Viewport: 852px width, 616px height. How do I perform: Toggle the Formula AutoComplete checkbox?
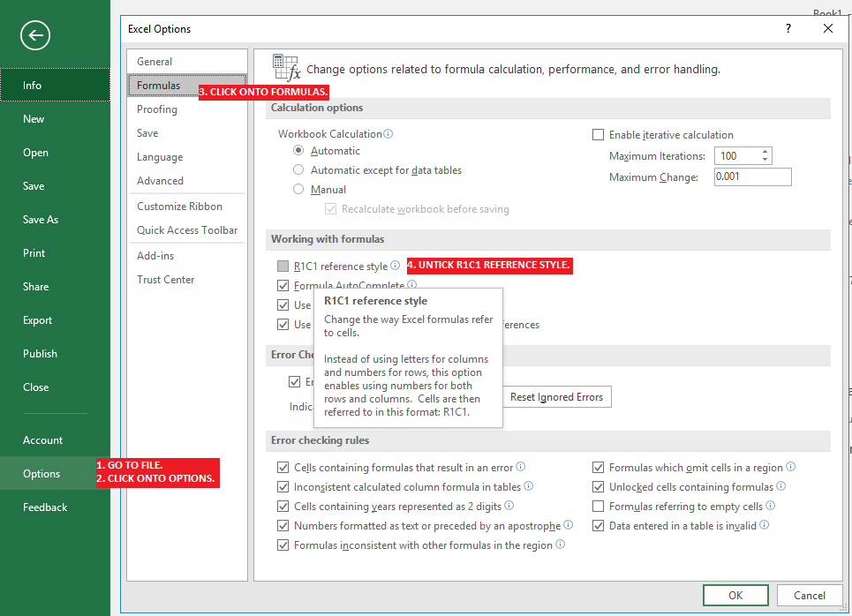click(x=283, y=285)
